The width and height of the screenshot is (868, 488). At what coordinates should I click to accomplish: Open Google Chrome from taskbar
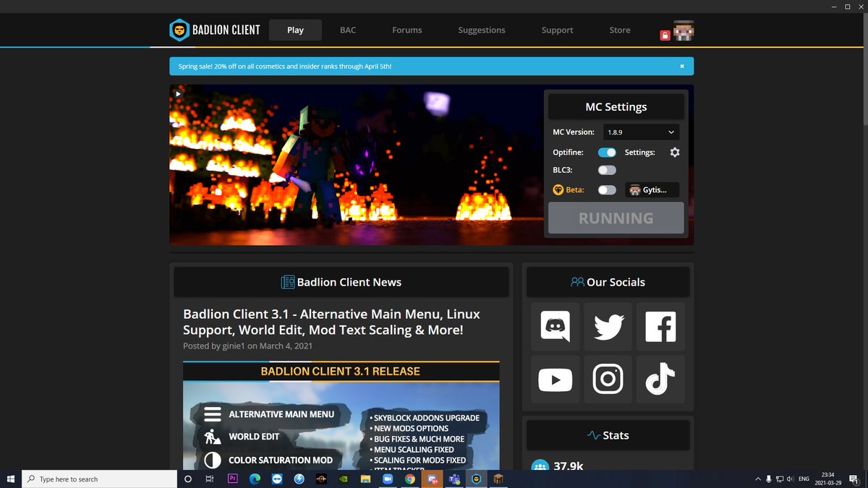409,479
